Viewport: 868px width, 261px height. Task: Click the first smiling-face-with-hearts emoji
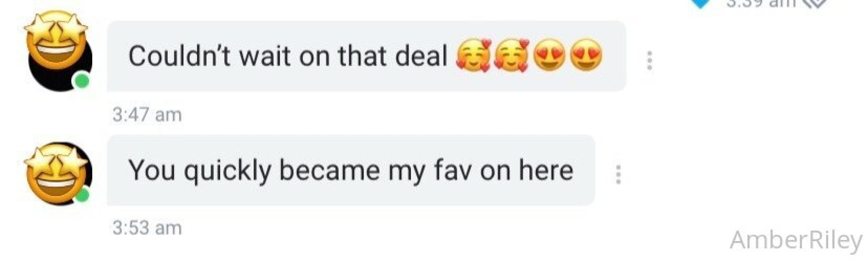[473, 56]
